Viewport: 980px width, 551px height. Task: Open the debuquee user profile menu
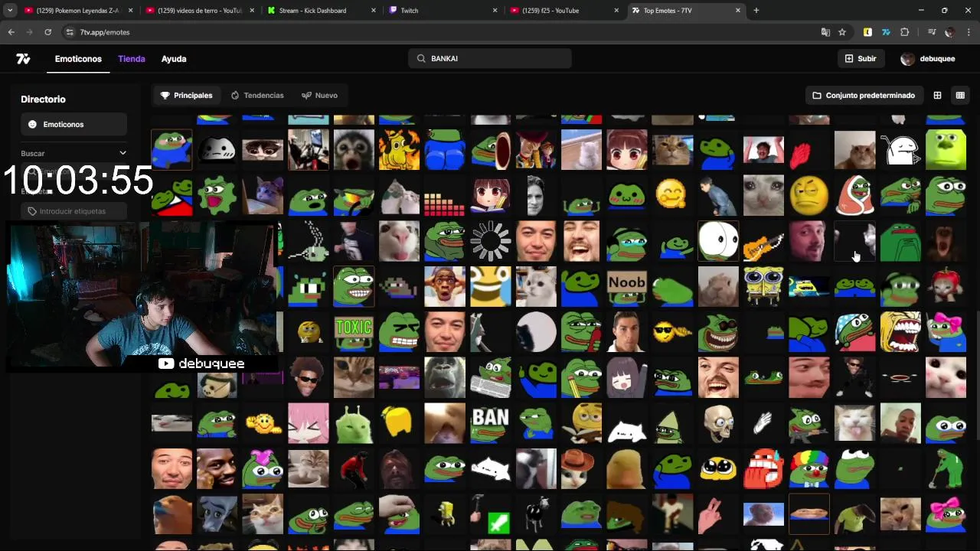[928, 59]
